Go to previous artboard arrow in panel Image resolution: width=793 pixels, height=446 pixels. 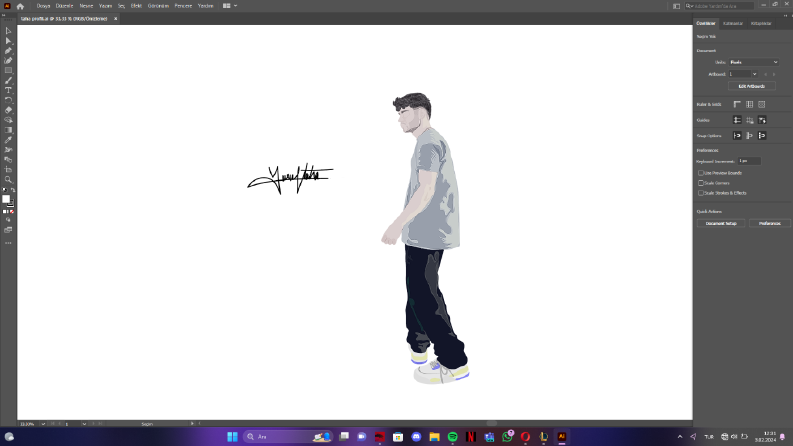766,74
